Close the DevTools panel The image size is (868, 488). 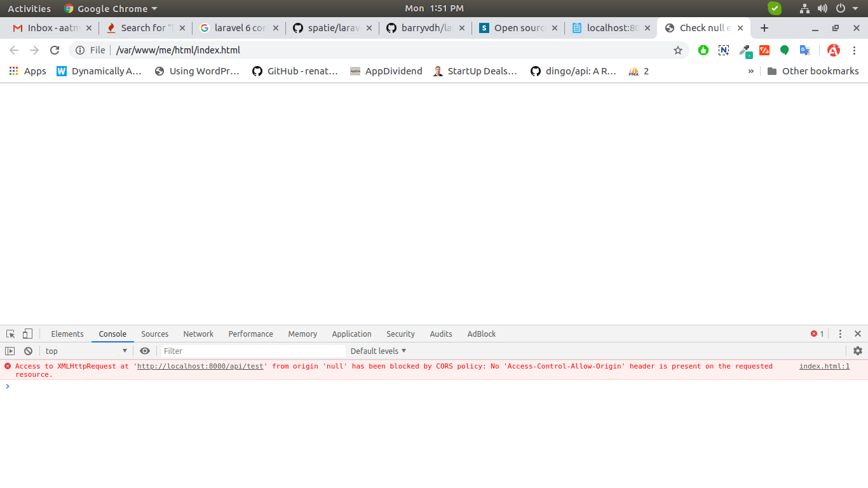click(x=857, y=334)
